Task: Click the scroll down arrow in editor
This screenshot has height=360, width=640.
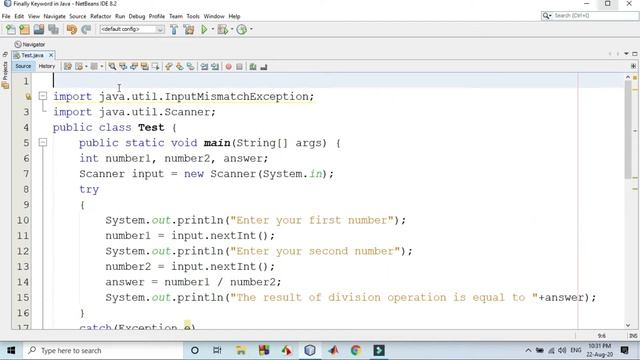Action: [628, 325]
